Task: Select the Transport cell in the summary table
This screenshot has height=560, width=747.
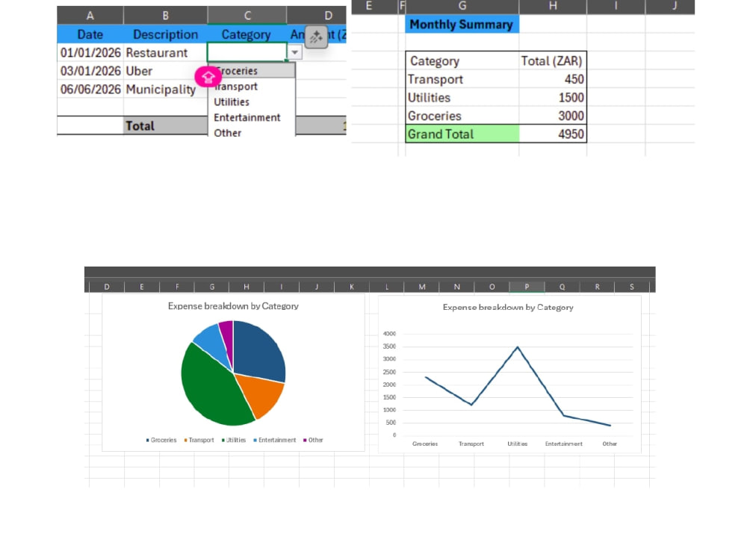Action: click(x=462, y=79)
